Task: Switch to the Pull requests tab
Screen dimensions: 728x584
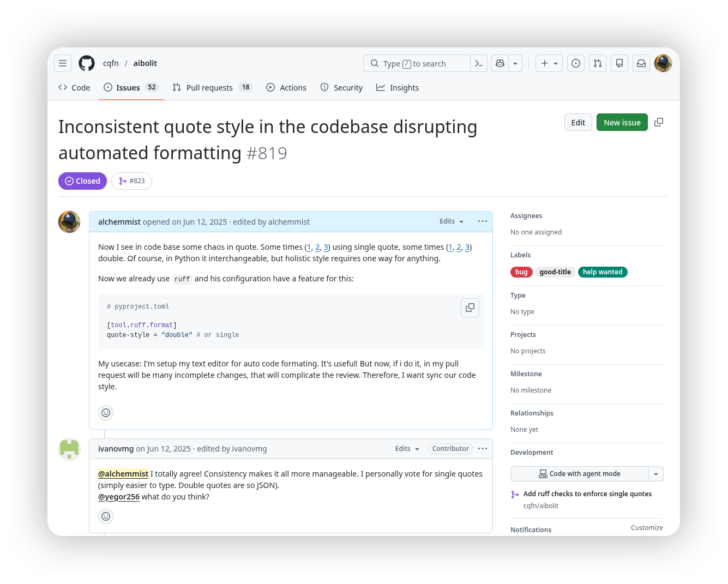Action: (212, 88)
